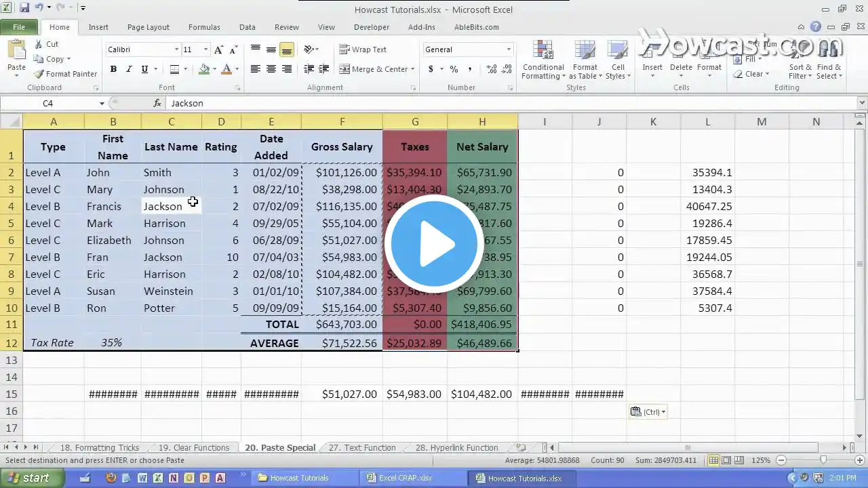Switch to Page Layout view in status bar
Screen dimensions: 868x488
pyautogui.click(x=726, y=460)
